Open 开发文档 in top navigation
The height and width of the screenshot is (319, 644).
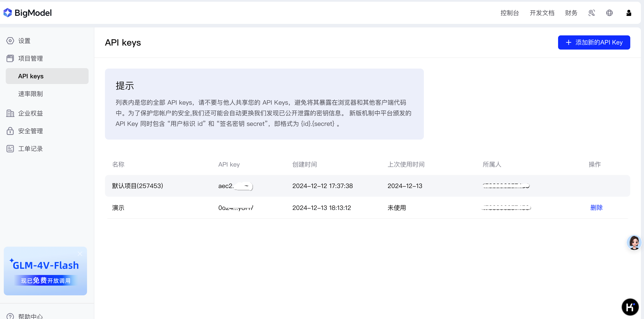point(542,13)
